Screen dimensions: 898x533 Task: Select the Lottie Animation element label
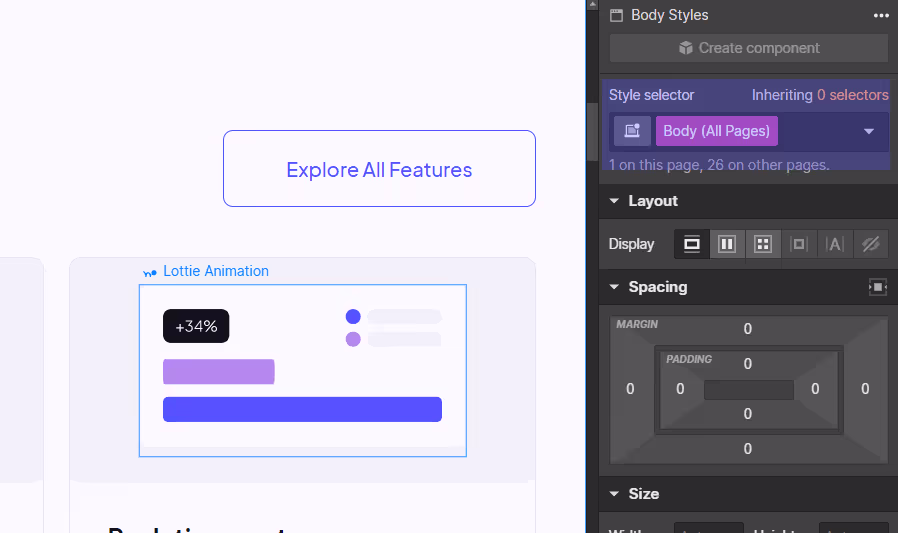point(216,271)
